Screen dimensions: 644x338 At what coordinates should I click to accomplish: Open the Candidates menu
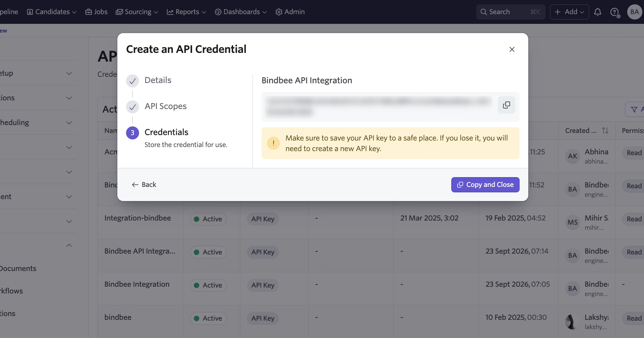point(51,12)
